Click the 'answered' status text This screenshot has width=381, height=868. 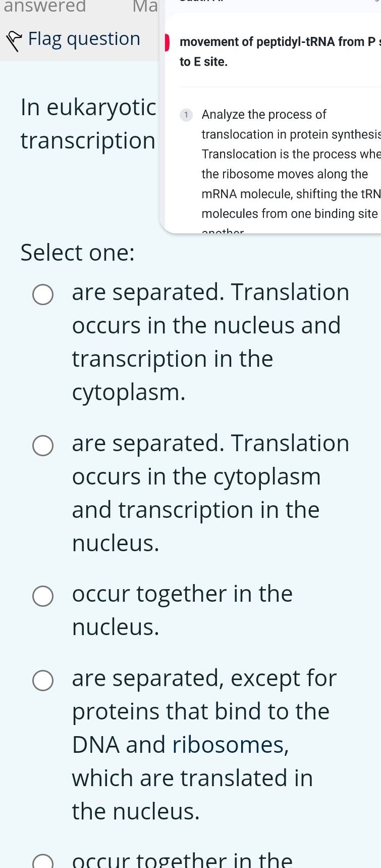45,6
